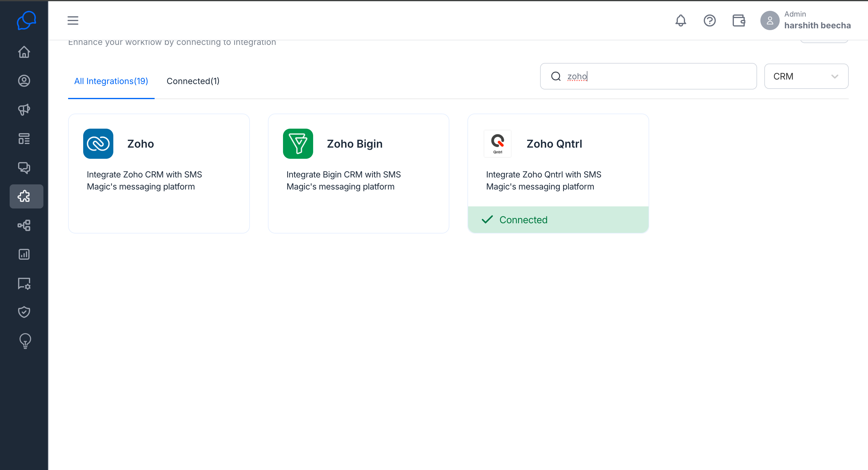Click the Connected status on Zoho Qntrl

(x=558, y=220)
